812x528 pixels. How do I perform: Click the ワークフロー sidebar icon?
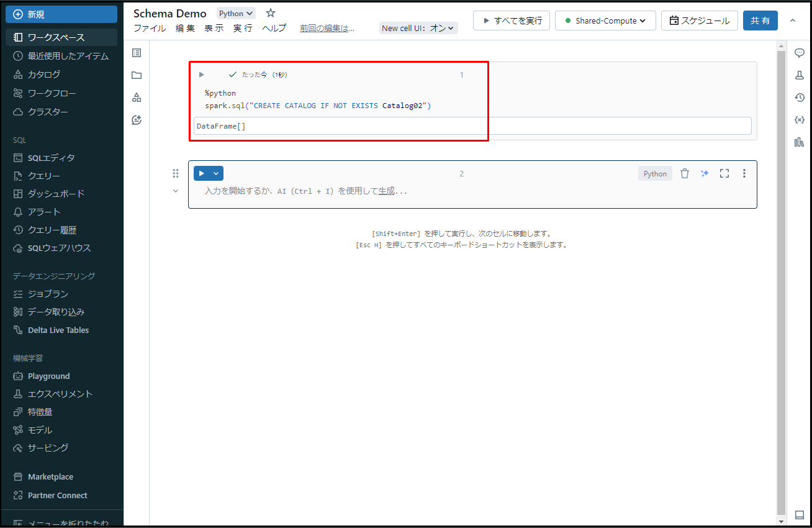coord(18,93)
